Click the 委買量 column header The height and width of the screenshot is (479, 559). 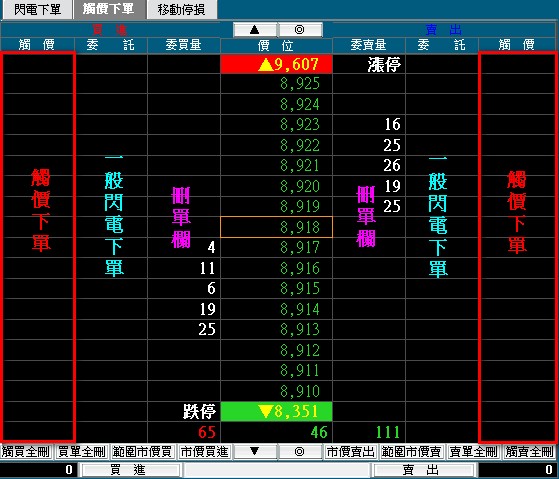tap(184, 45)
